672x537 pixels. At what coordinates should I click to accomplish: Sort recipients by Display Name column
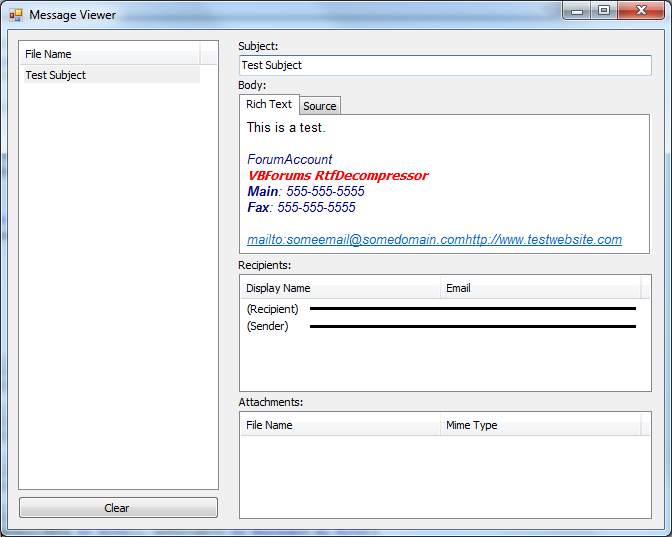[x=340, y=288]
